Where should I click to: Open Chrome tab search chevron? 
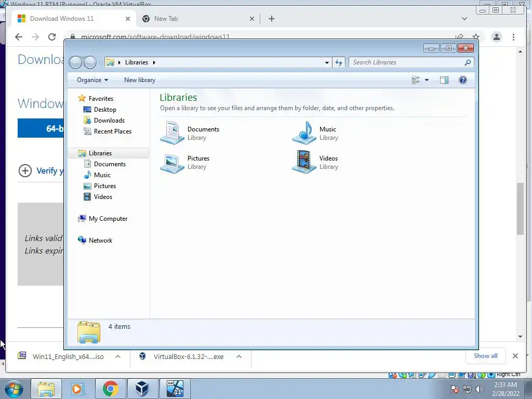point(464,19)
